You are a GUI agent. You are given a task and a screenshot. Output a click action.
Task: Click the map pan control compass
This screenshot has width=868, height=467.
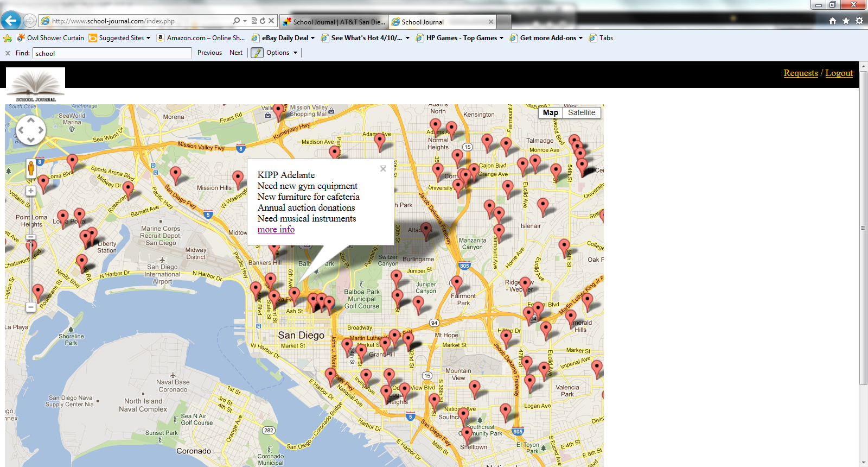pos(31,130)
